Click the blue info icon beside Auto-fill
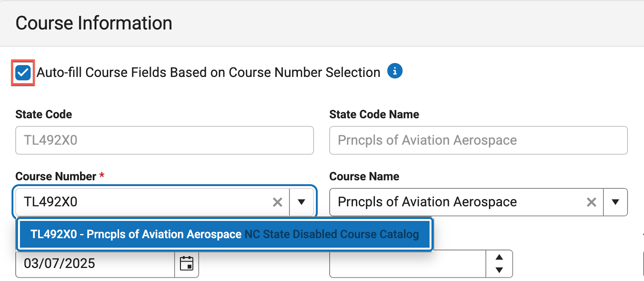644x281 pixels. [394, 71]
